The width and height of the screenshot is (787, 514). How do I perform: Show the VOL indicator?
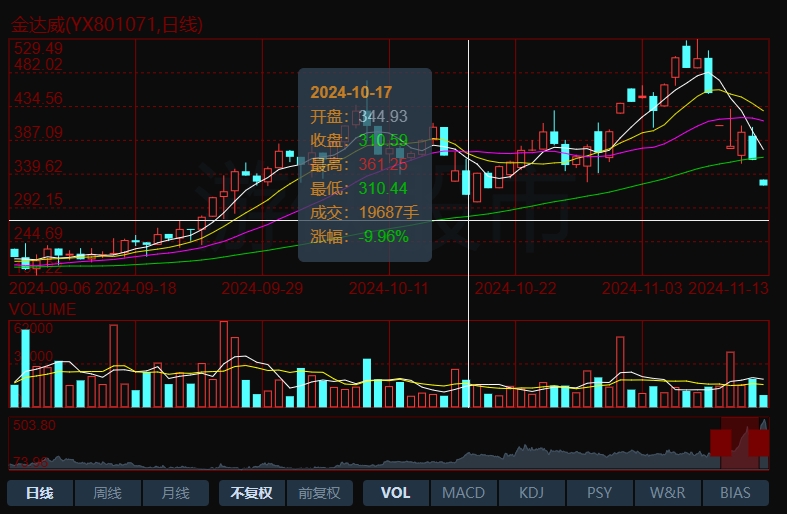395,493
